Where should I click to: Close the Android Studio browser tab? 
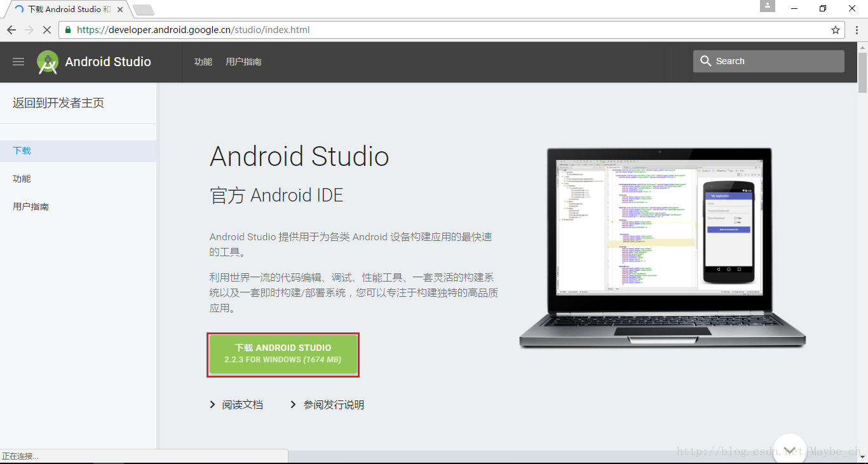[x=121, y=10]
